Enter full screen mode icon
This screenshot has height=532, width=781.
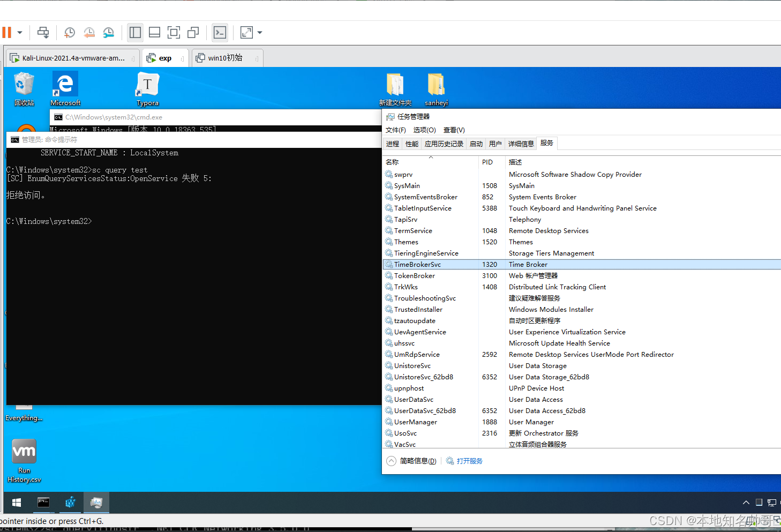tap(174, 33)
